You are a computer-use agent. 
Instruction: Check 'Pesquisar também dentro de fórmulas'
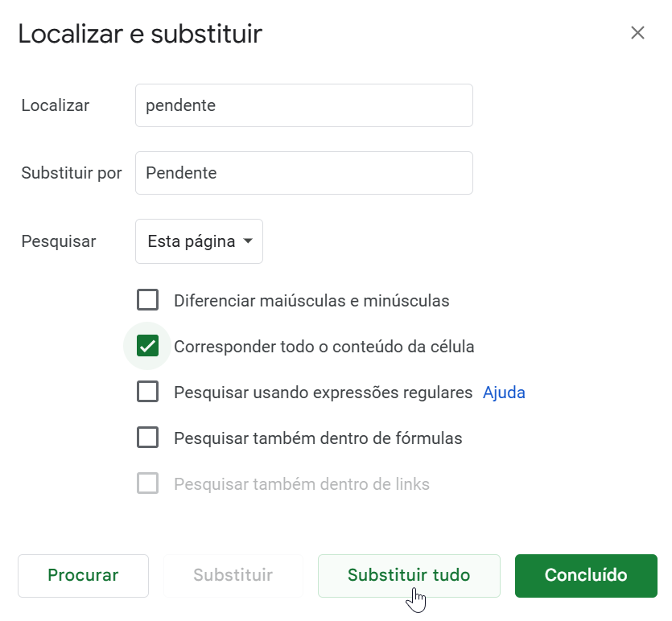pos(148,438)
